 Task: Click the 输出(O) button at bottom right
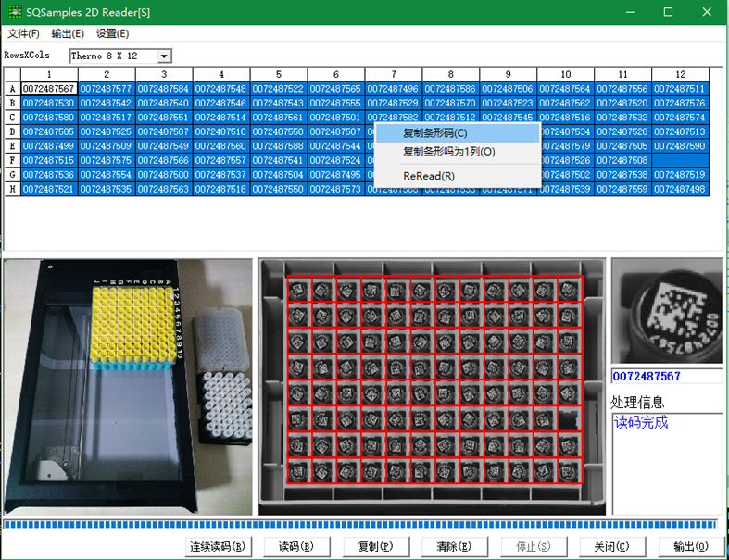(x=689, y=546)
